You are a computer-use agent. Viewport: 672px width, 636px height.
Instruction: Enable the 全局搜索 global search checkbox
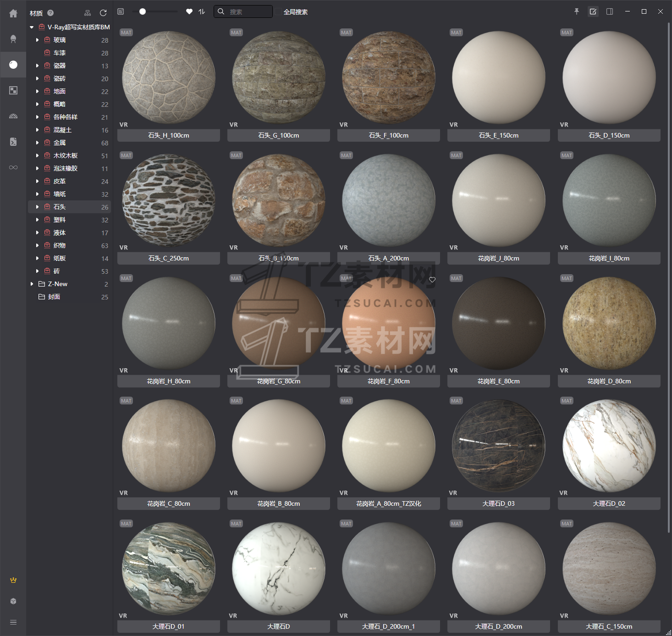point(278,12)
